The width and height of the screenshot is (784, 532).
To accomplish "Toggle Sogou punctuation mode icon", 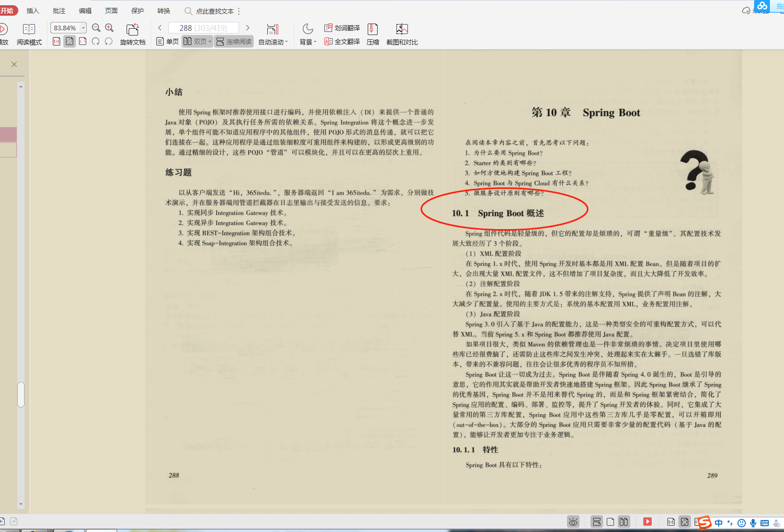I will point(730,523).
